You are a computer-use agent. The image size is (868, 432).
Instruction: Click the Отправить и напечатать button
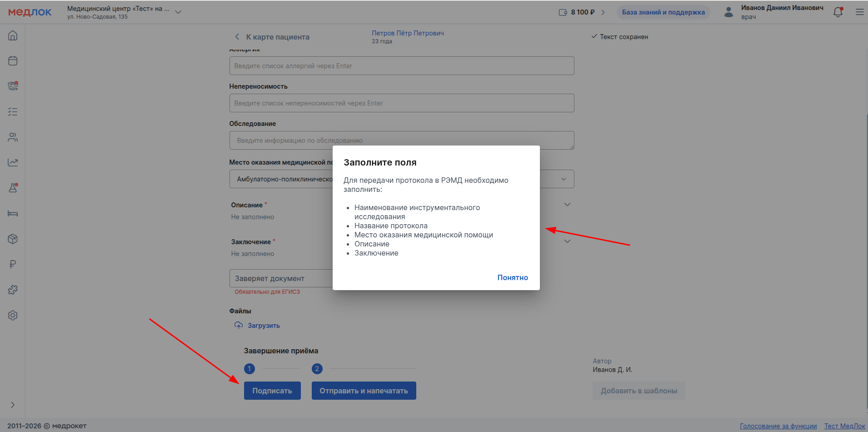click(x=364, y=391)
